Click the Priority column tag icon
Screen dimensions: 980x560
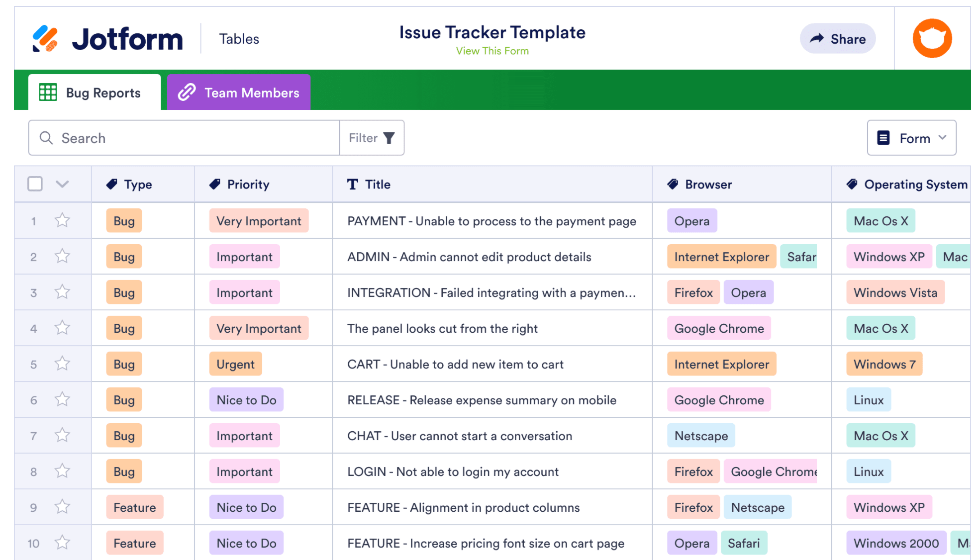215,185
